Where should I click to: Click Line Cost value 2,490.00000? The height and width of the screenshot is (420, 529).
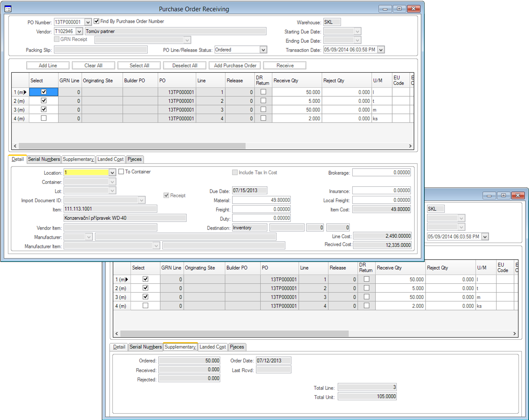click(382, 236)
